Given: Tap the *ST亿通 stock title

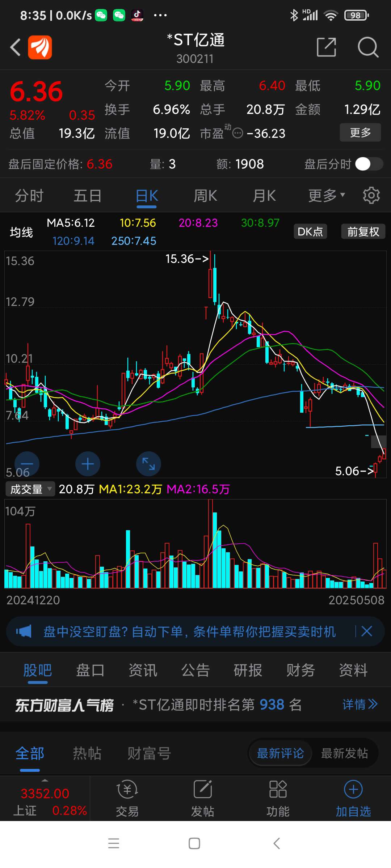Looking at the screenshot, I should 195,40.
